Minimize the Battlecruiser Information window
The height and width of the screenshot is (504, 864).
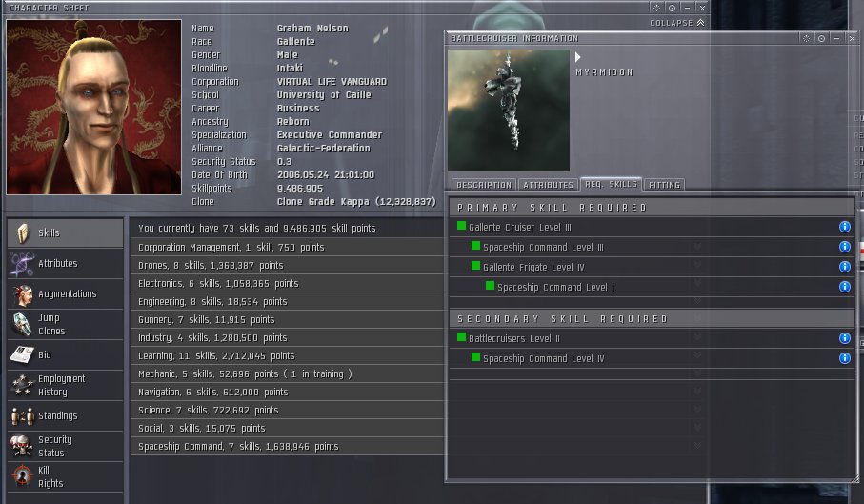(x=837, y=38)
